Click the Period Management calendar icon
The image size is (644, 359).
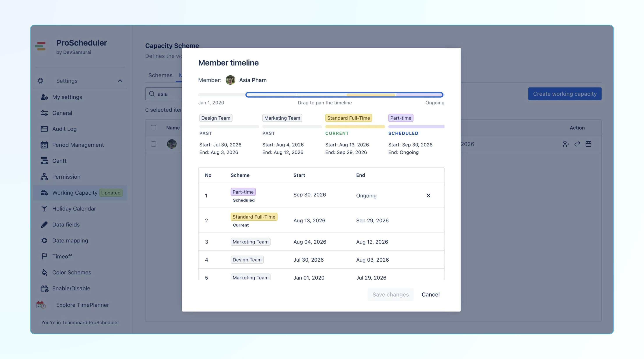[44, 145]
